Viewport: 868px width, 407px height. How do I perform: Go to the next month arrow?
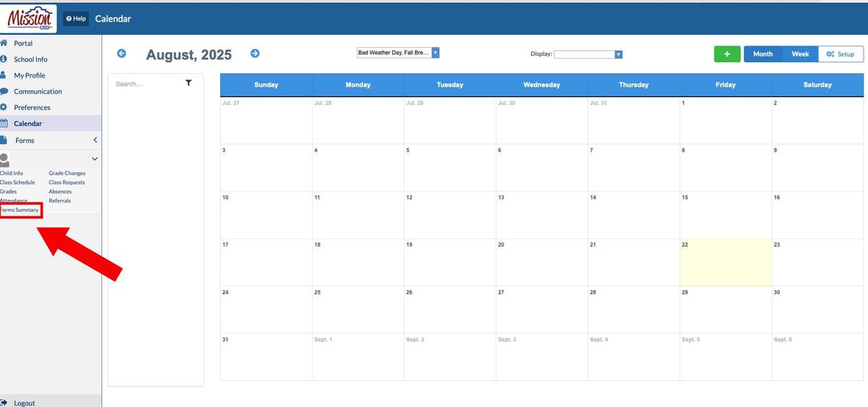[x=255, y=54]
